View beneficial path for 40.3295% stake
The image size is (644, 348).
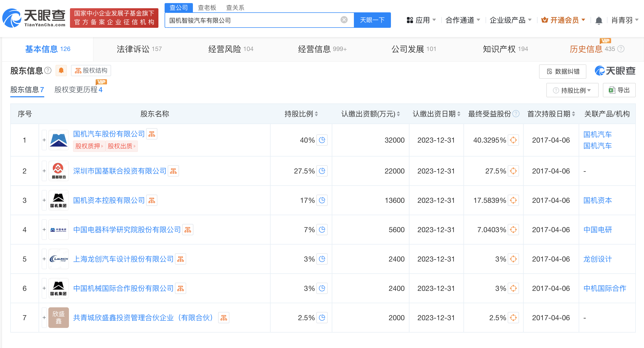(x=513, y=140)
